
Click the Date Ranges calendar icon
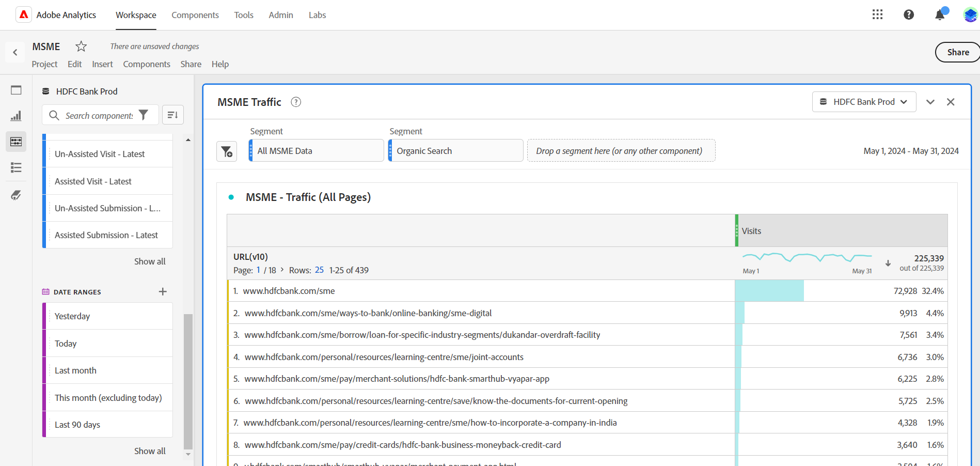click(x=46, y=292)
